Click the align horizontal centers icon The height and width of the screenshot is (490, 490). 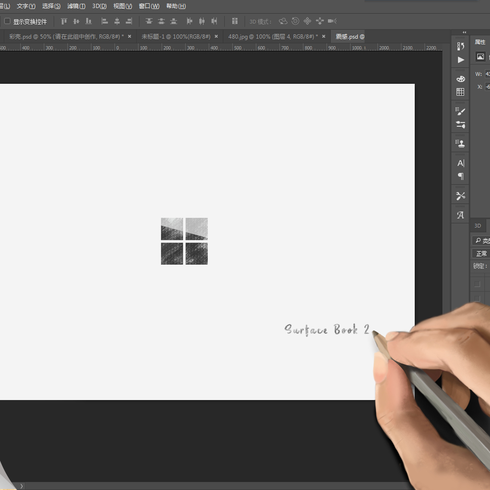pyautogui.click(x=117, y=21)
